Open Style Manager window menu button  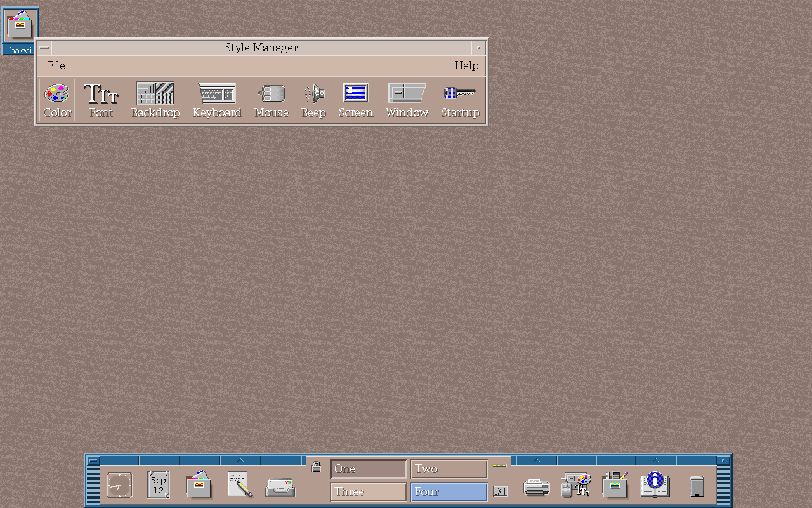point(44,48)
